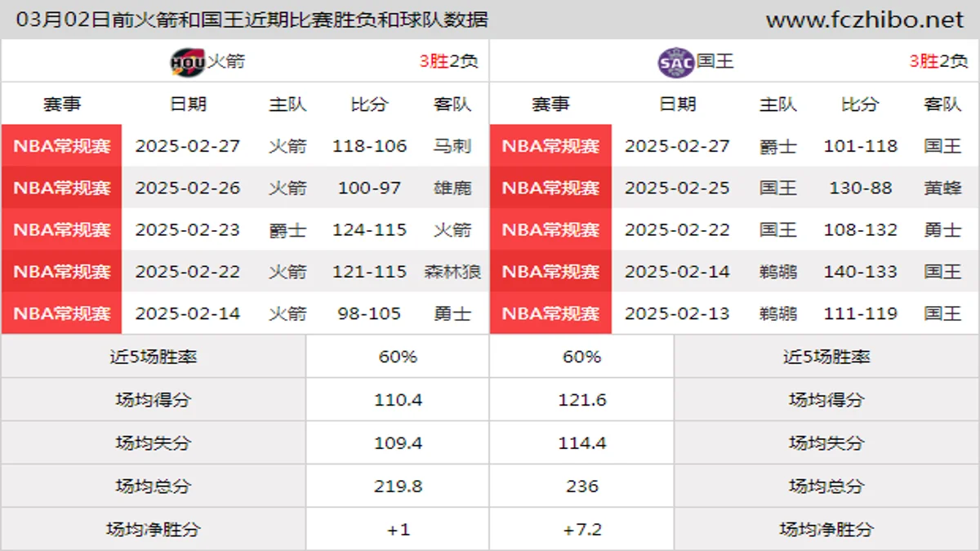Click the Rockets 日期 column header
The image size is (980, 551).
pyautogui.click(x=188, y=104)
